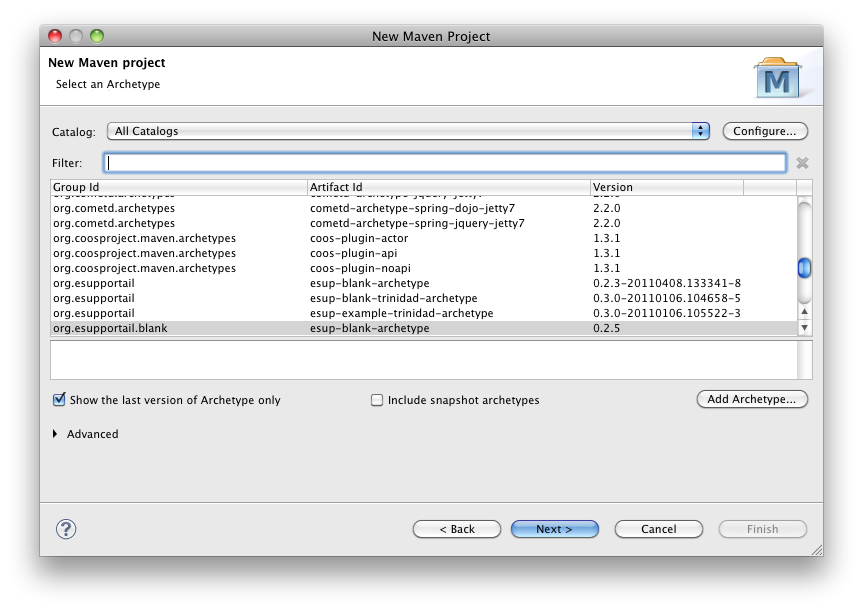Clear the filter with the X icon
863x611 pixels.
pos(802,163)
